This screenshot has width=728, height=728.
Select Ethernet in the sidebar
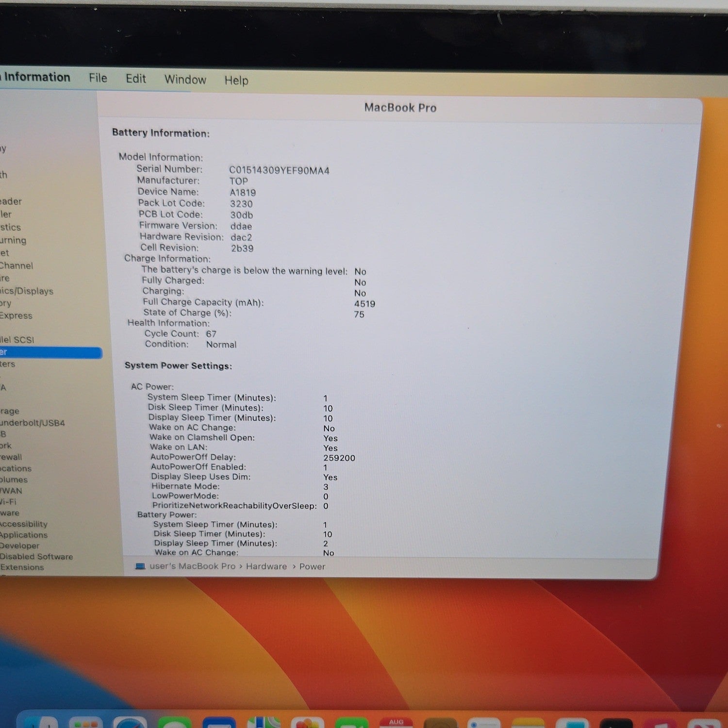(x=4, y=253)
